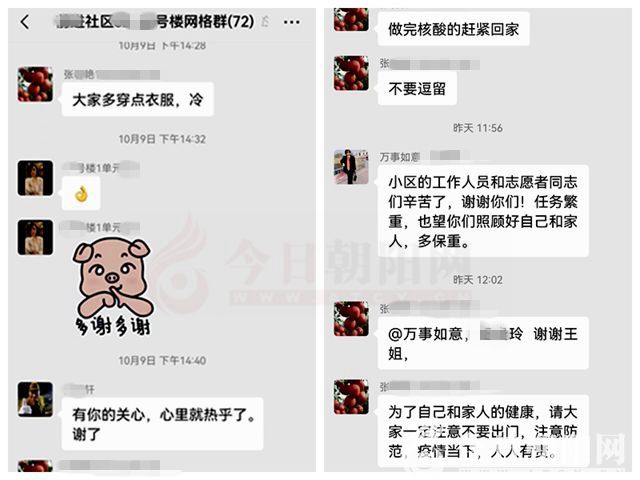The height and width of the screenshot is (480, 640).
Task: Tap tomato avatar beside '大家多穿点衣服，冷'
Action: coord(35,84)
